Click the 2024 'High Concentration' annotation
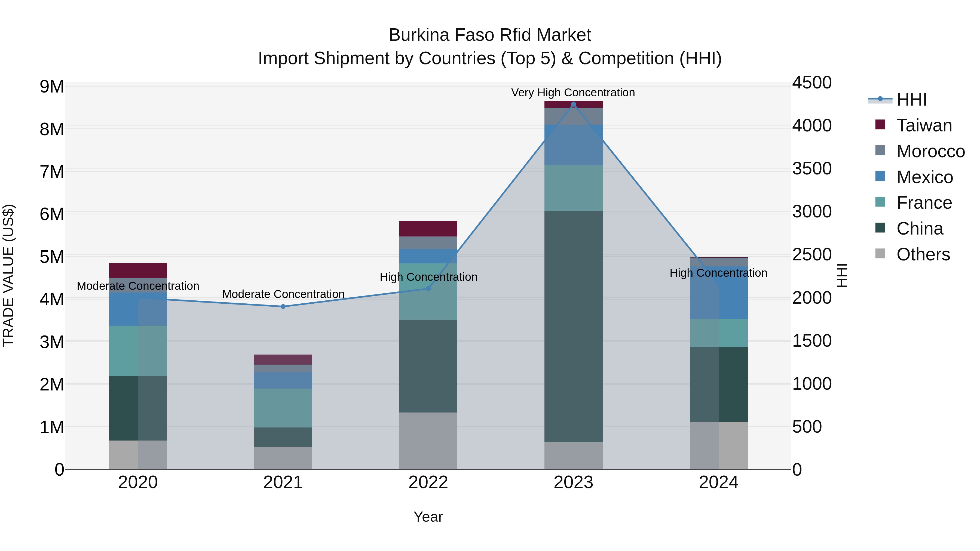This screenshot has width=980, height=551. tap(718, 273)
